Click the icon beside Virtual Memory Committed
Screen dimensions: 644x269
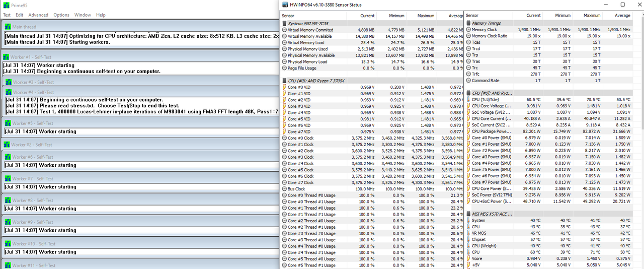(x=284, y=30)
